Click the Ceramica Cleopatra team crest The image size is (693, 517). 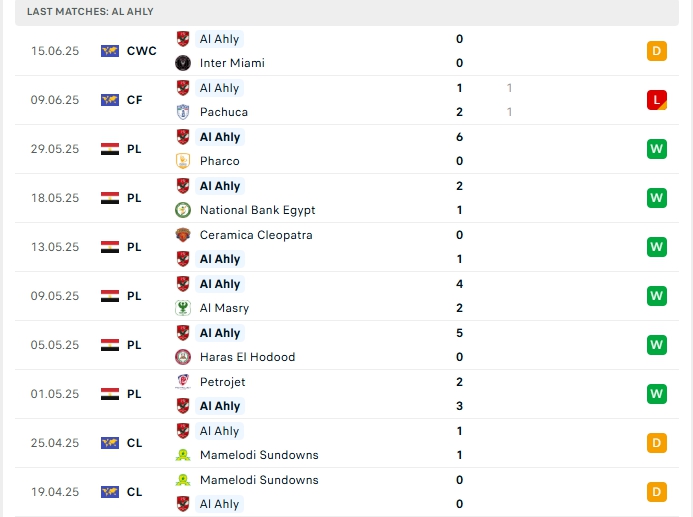click(183, 235)
